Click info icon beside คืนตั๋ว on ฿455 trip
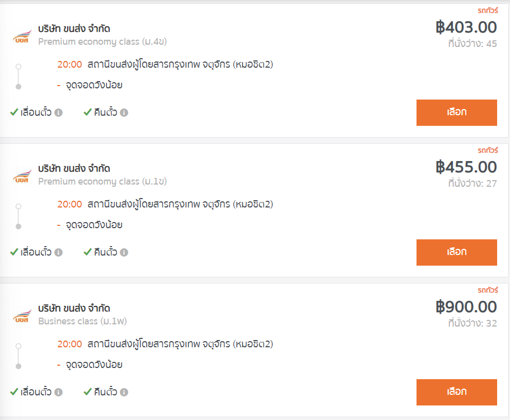510x420 pixels. click(124, 252)
